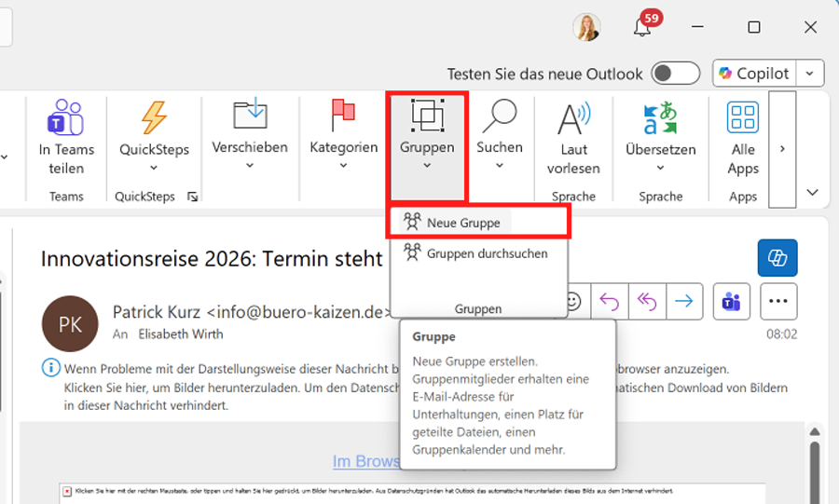The width and height of the screenshot is (839, 504).
Task: Click the info icon in the message notice
Action: (x=51, y=368)
